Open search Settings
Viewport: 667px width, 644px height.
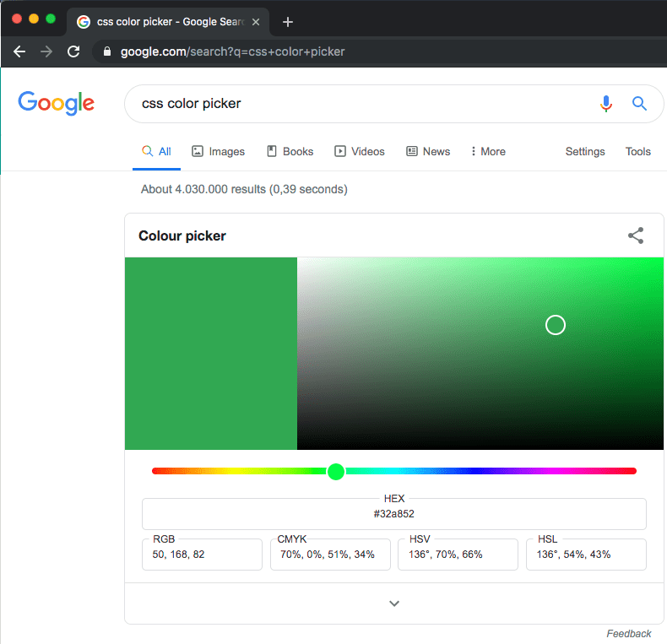(x=585, y=152)
